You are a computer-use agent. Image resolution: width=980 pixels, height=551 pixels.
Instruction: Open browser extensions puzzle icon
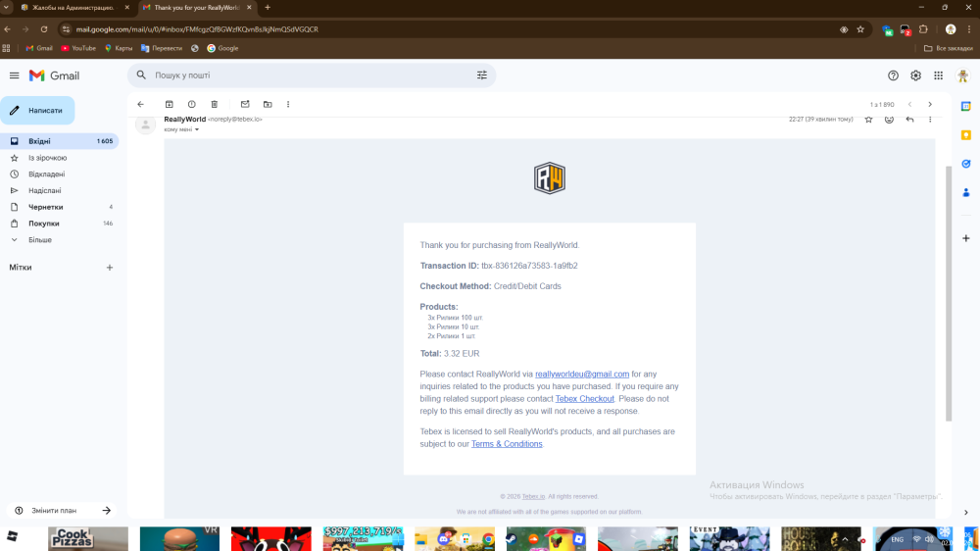pos(923,29)
